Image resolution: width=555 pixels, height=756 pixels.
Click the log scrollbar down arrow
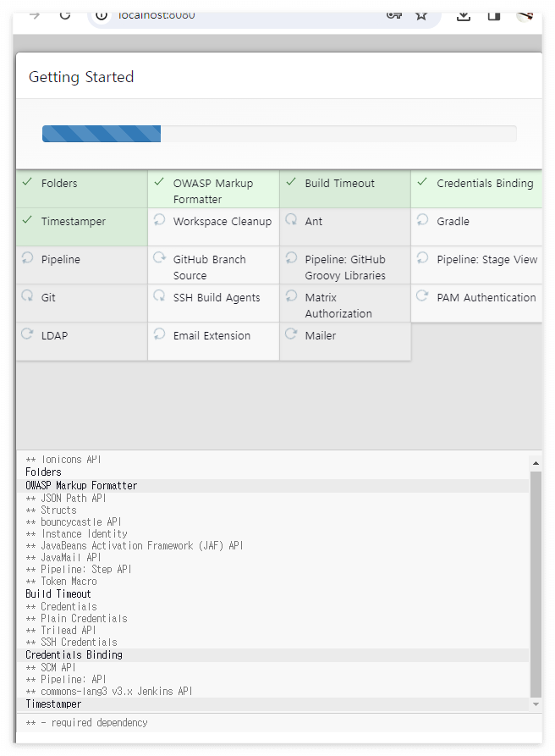tap(536, 704)
